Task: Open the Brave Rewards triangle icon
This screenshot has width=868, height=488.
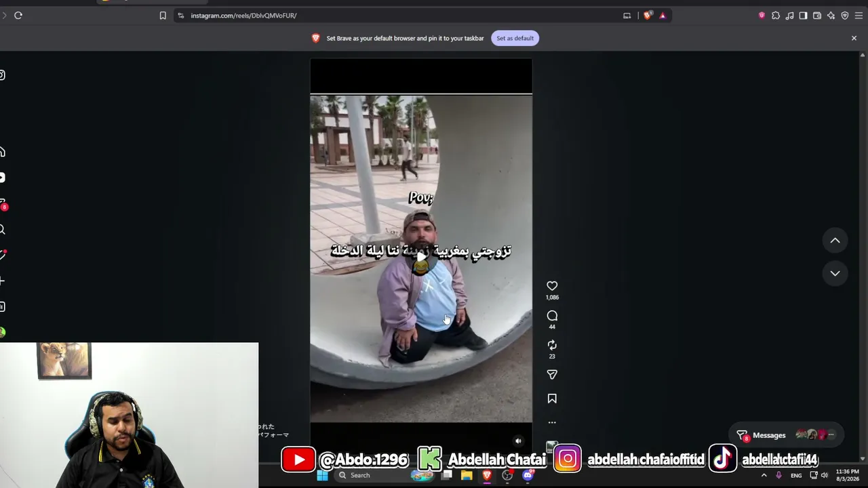Action: pyautogui.click(x=663, y=16)
